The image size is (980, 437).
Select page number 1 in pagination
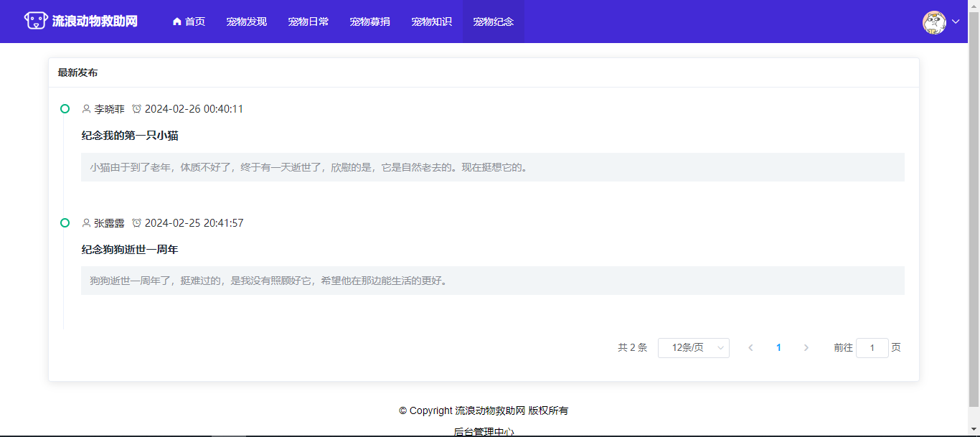pyautogui.click(x=778, y=348)
